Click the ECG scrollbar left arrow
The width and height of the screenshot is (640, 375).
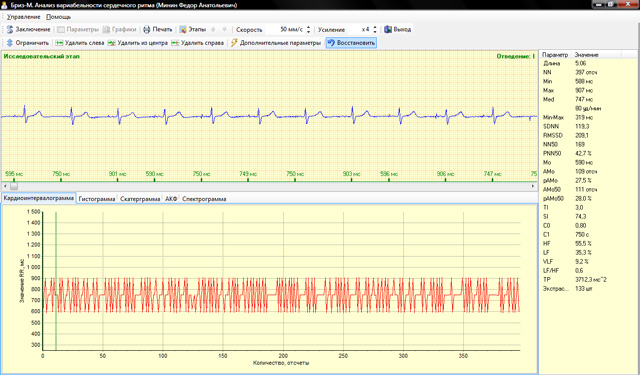(4, 186)
